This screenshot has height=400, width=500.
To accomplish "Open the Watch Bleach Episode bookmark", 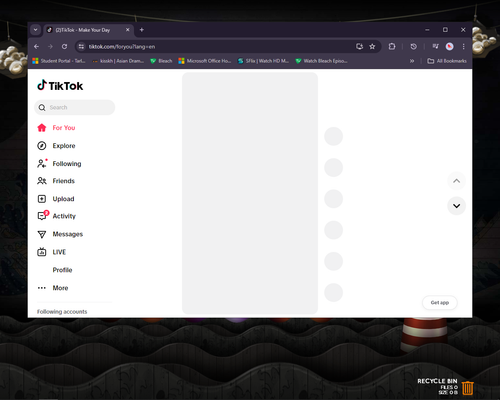I will (322, 61).
